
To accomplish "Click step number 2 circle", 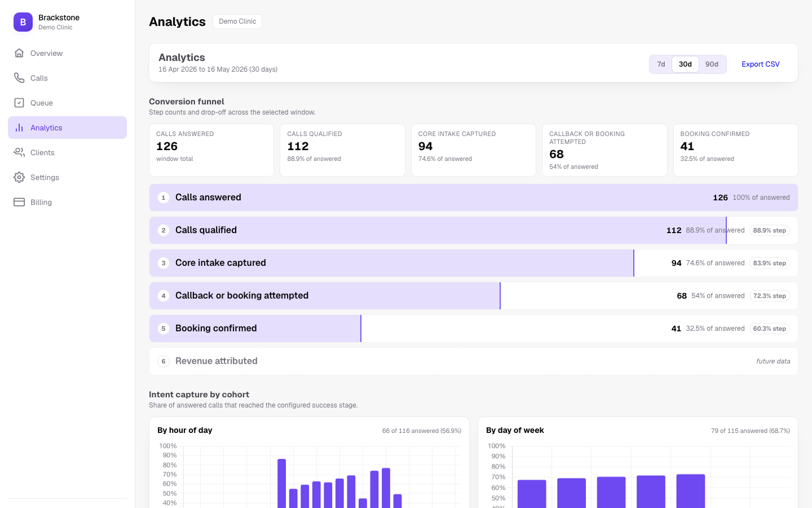I will (164, 230).
